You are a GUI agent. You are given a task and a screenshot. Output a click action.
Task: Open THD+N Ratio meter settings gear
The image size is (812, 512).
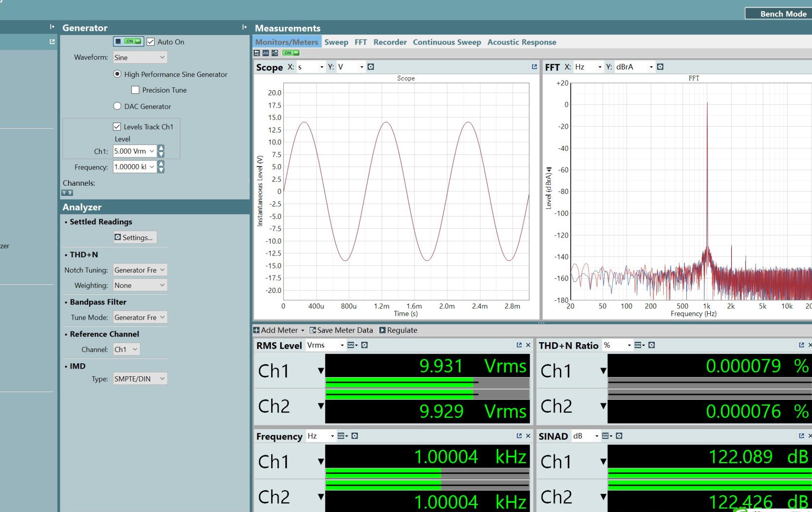pos(651,345)
